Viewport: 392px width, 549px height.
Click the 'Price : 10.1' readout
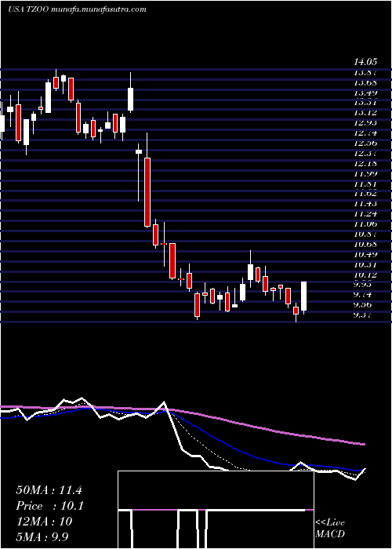[x=49, y=506]
